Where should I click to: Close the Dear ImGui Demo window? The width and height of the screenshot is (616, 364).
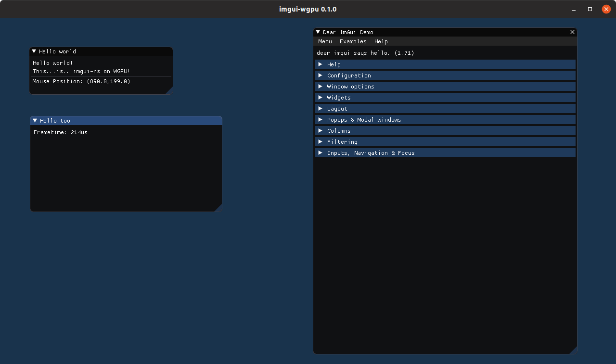572,32
